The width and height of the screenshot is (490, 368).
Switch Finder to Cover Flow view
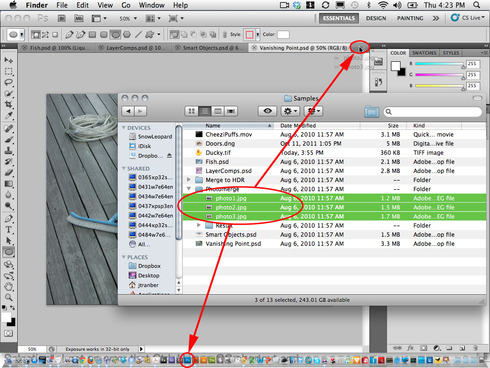click(x=231, y=111)
